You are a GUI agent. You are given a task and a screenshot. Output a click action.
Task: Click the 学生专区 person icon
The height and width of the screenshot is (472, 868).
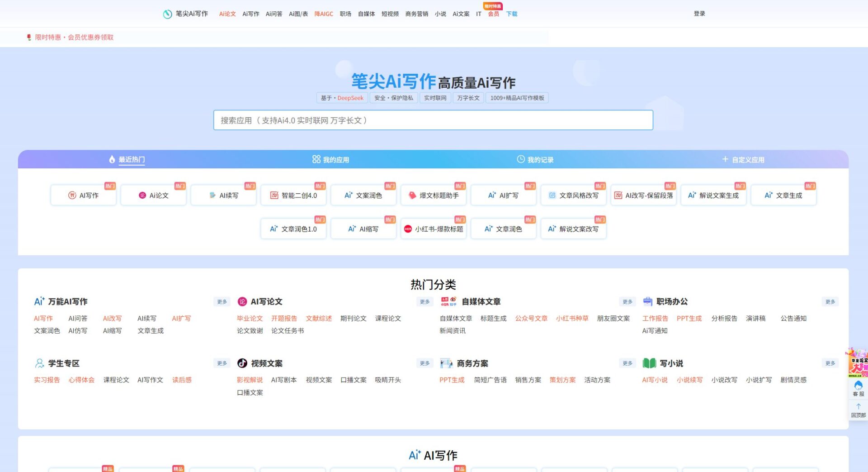[x=39, y=363]
